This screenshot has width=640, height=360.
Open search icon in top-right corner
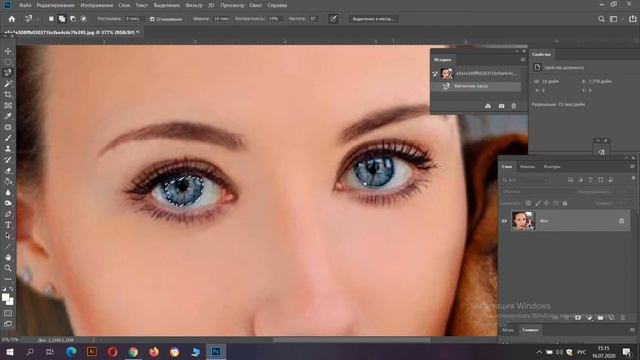601,19
